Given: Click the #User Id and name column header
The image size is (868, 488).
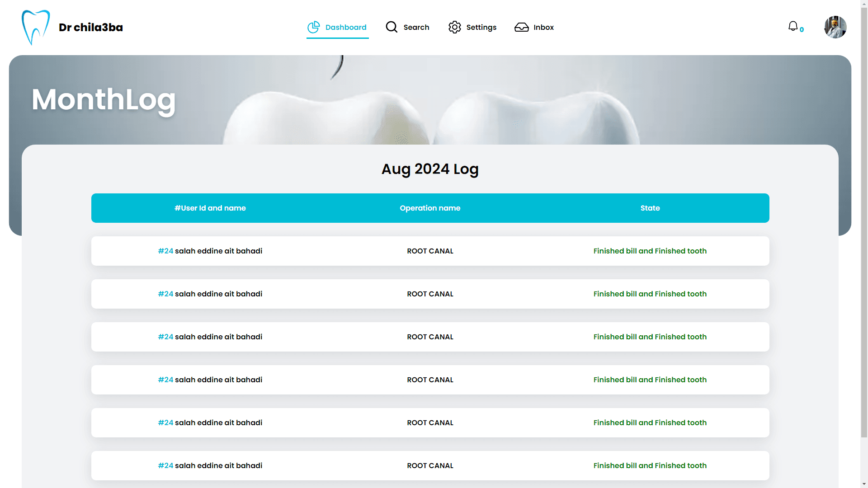Looking at the screenshot, I should point(210,208).
